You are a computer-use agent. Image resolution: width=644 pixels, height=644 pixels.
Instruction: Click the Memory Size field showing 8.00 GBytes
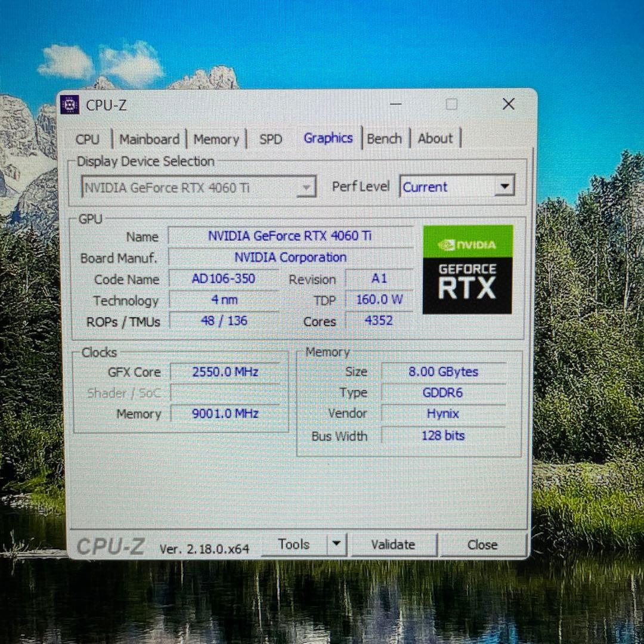point(442,371)
